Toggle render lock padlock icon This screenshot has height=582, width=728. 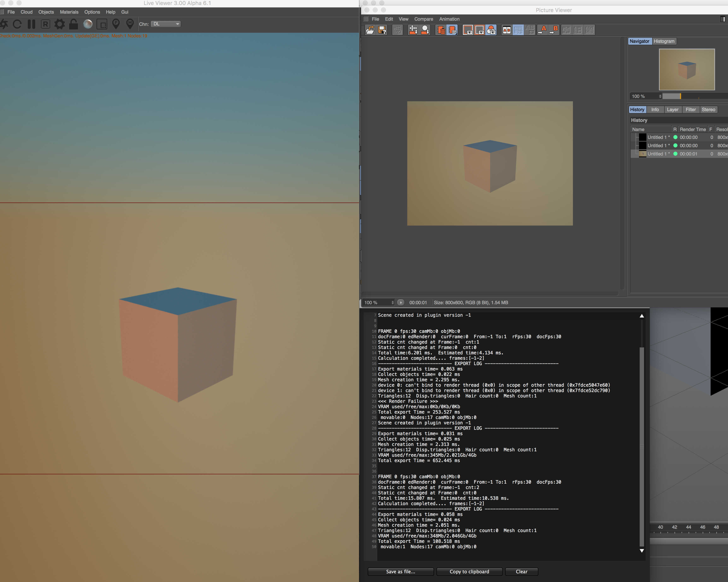coord(73,24)
